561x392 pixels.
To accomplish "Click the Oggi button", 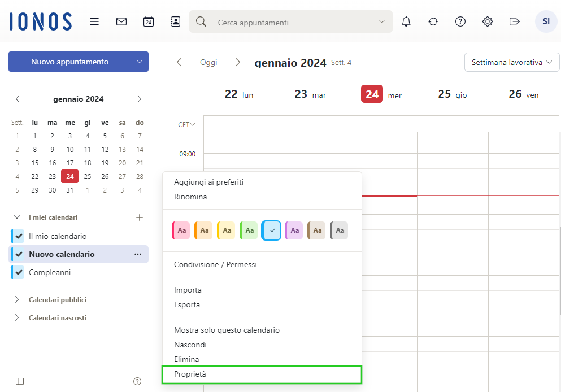I will point(208,62).
